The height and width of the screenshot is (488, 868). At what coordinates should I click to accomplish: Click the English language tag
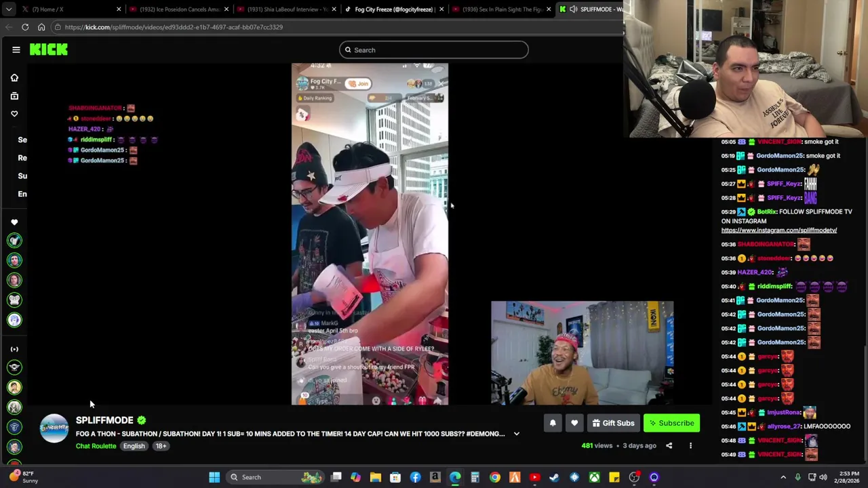click(134, 446)
